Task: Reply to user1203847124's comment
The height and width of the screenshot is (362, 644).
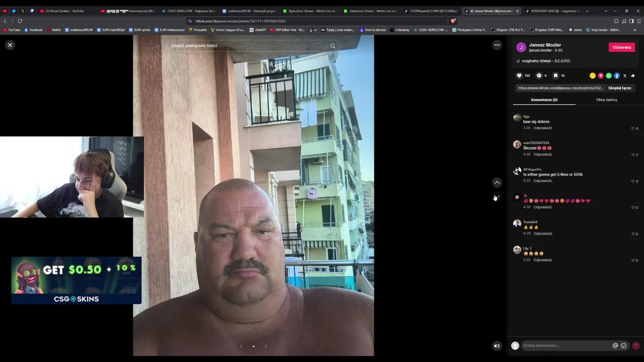Action: (543, 154)
